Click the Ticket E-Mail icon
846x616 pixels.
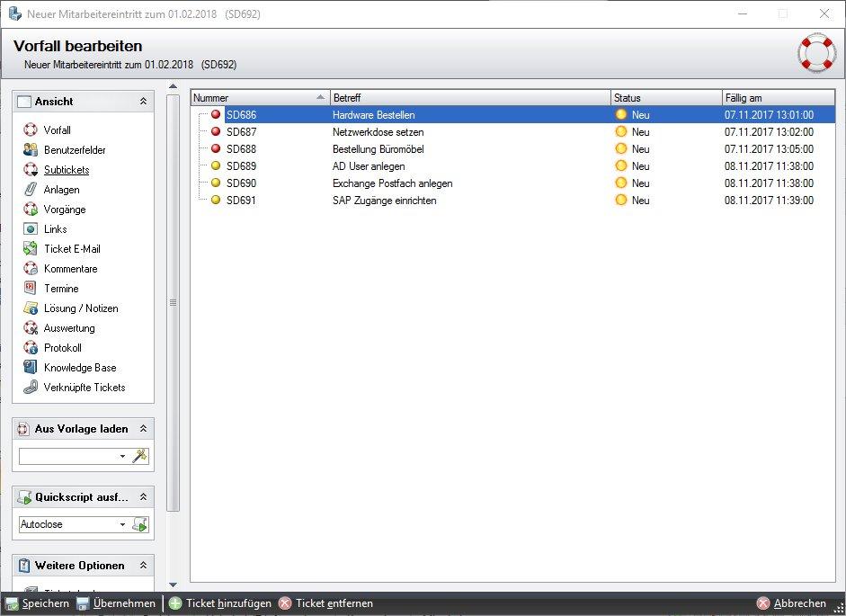(x=31, y=249)
